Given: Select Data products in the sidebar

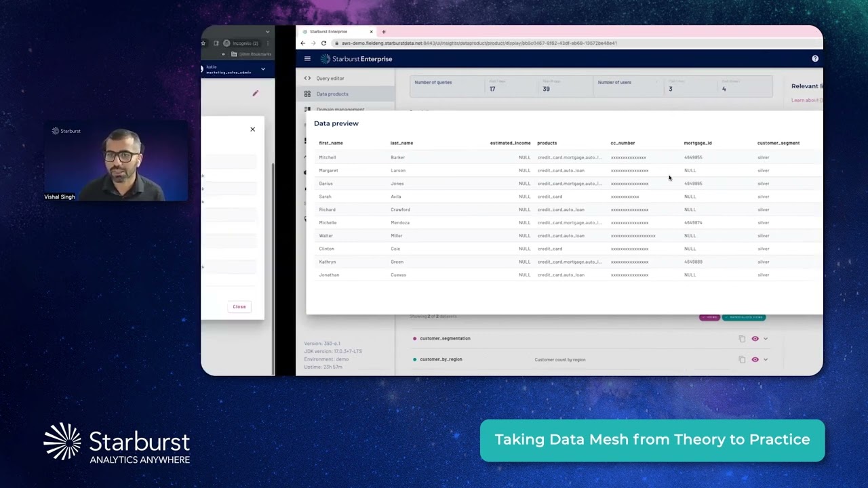Looking at the screenshot, I should click(332, 94).
